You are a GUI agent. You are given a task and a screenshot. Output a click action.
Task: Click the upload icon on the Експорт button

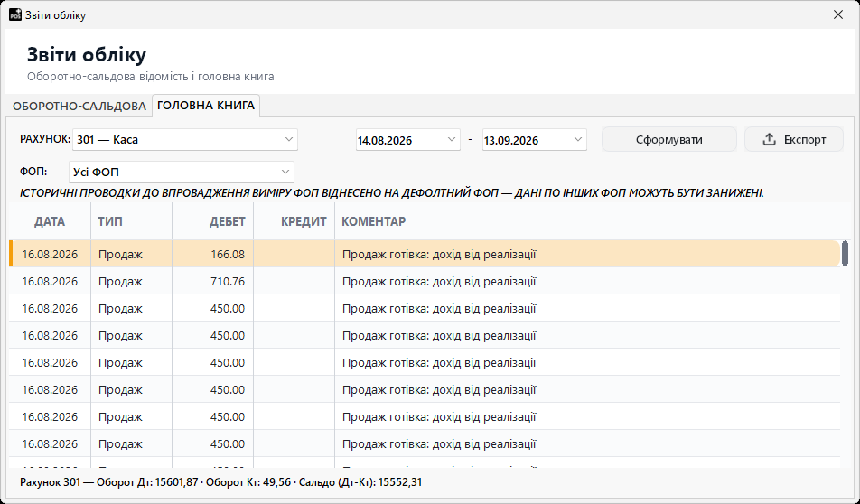coord(769,139)
